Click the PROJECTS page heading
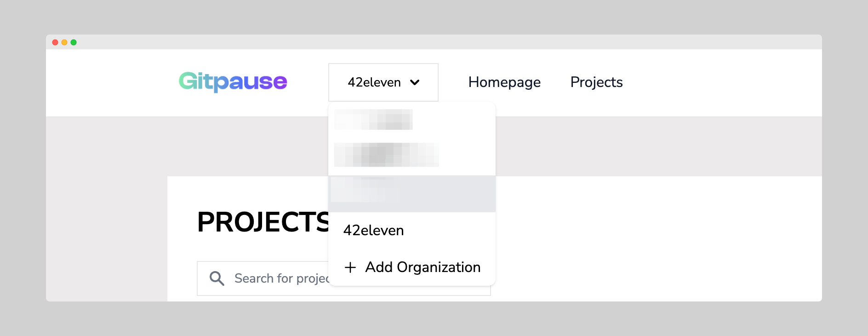 [263, 222]
